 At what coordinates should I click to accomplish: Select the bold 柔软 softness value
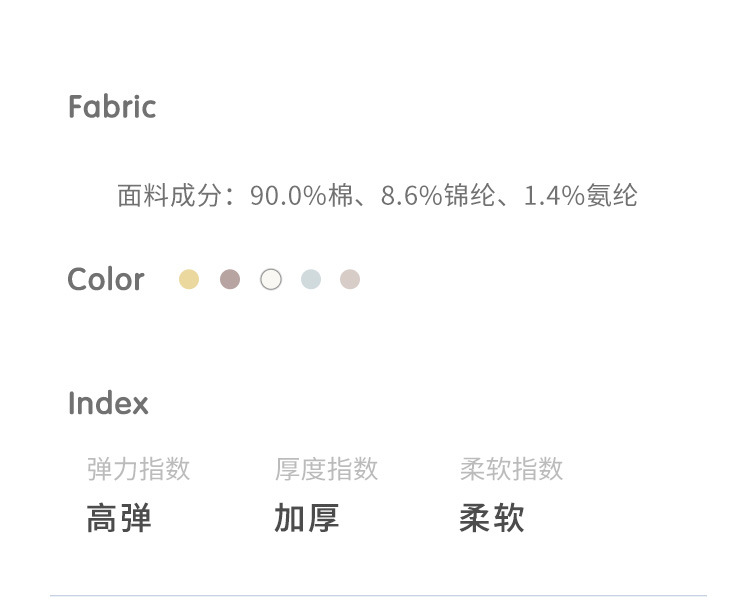[x=491, y=519]
